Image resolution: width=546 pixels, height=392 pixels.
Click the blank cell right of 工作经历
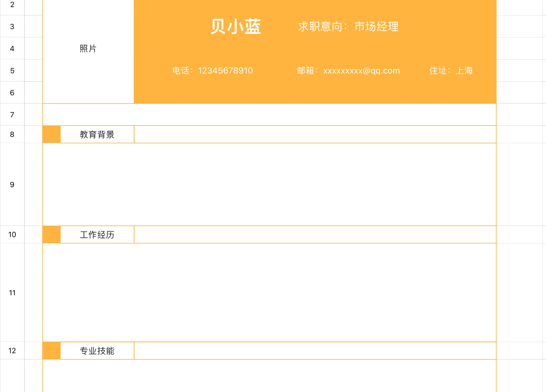[x=315, y=235]
